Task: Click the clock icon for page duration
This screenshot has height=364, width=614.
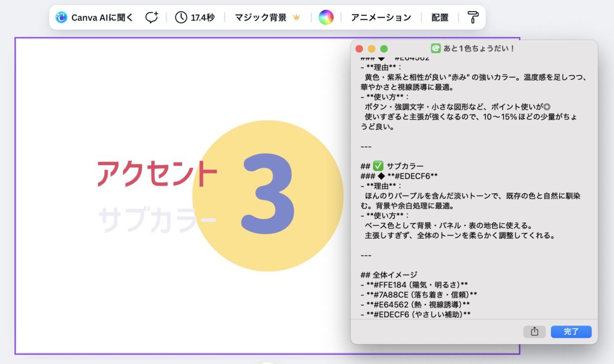Action: (181, 17)
